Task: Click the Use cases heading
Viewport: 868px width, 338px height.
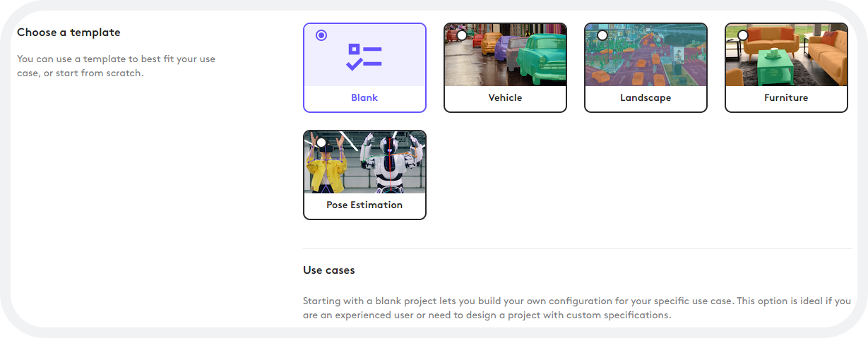Action: (x=329, y=270)
